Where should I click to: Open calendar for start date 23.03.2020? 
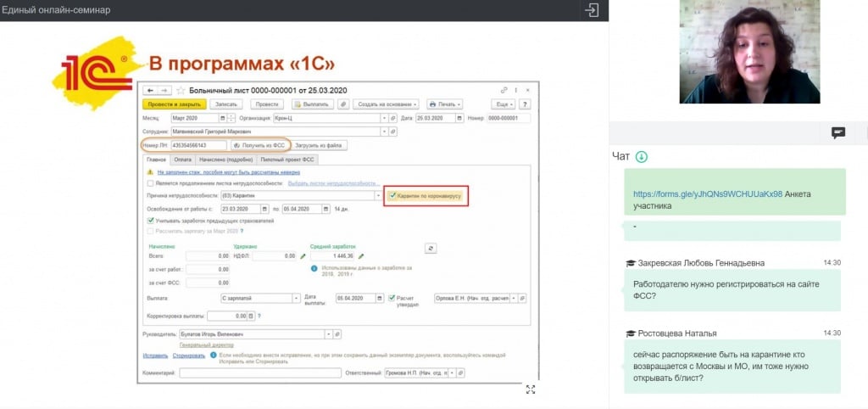[265, 209]
